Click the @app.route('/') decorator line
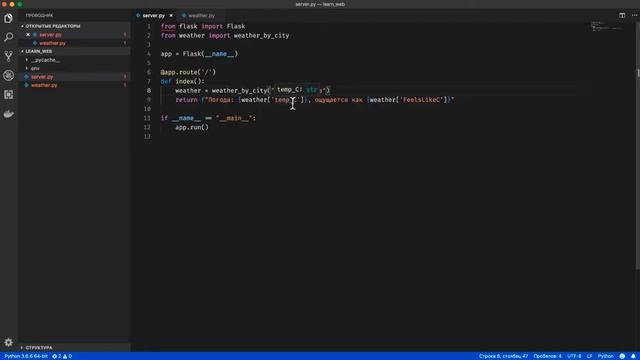Image resolution: width=640 pixels, height=360 pixels. click(188, 72)
